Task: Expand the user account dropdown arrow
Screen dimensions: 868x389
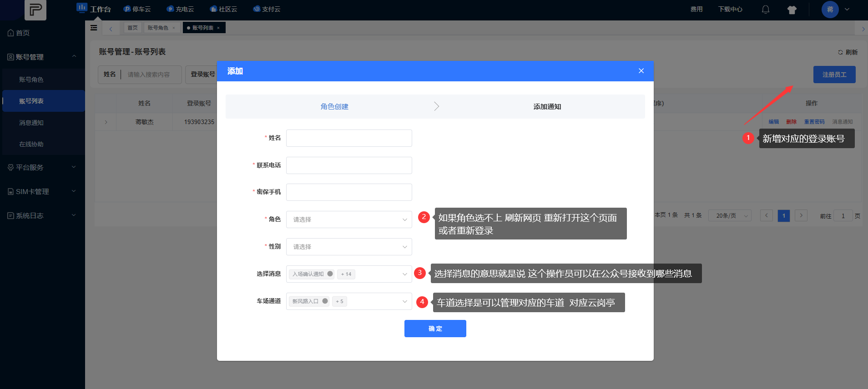Action: 847,9
